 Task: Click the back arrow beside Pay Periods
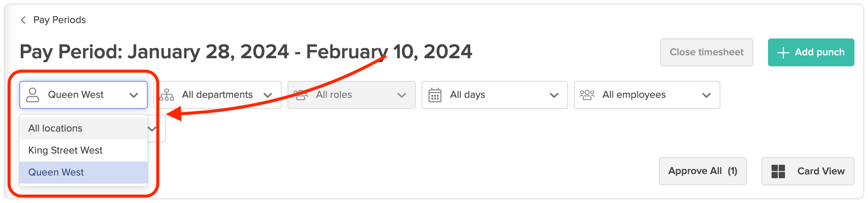23,20
